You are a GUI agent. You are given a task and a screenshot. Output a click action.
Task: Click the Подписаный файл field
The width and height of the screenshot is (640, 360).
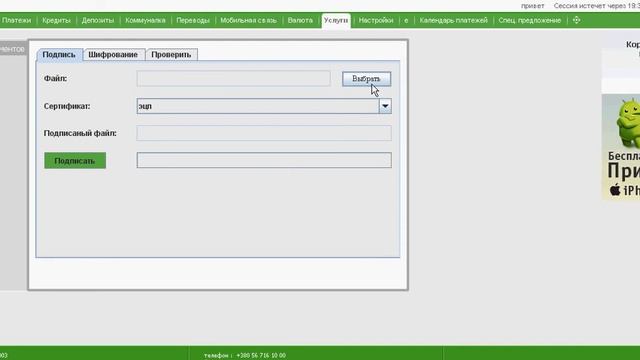tap(264, 133)
